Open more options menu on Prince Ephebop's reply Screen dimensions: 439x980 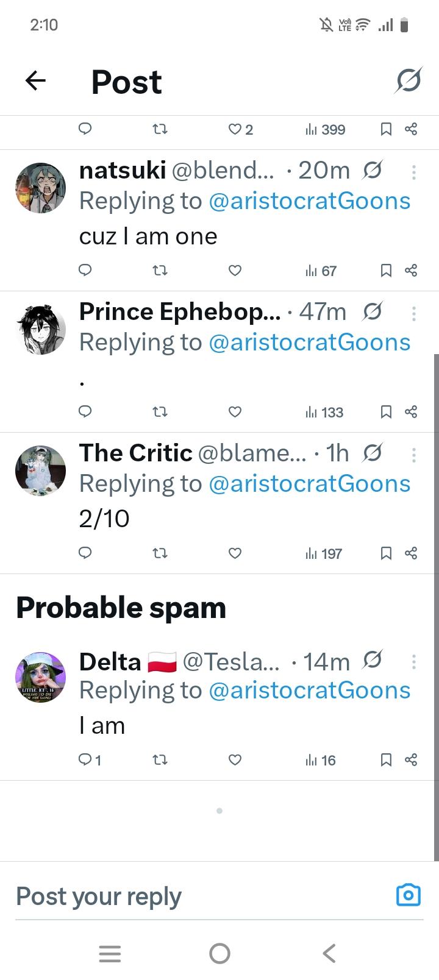coord(414,314)
